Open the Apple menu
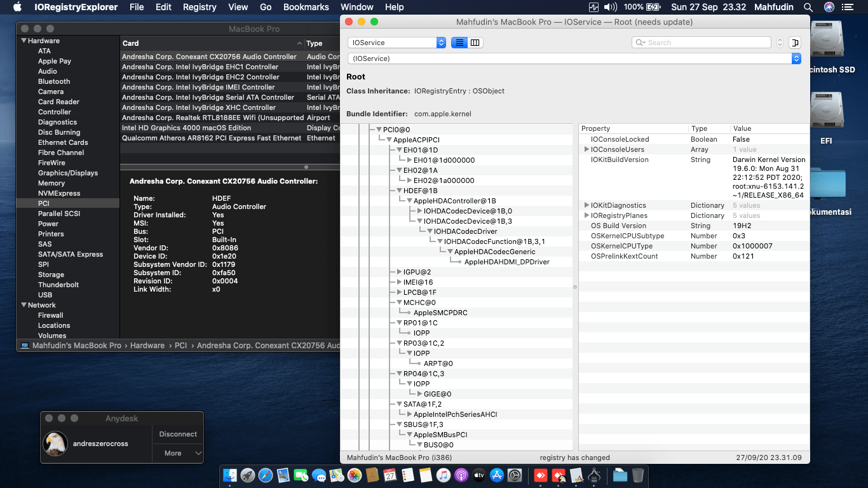 coord(17,7)
